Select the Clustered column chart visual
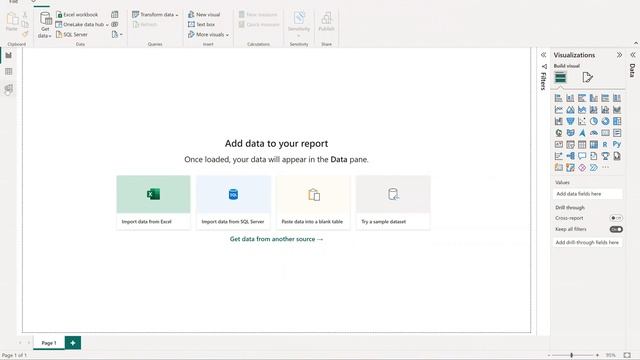The height and width of the screenshot is (360, 640). click(x=593, y=98)
